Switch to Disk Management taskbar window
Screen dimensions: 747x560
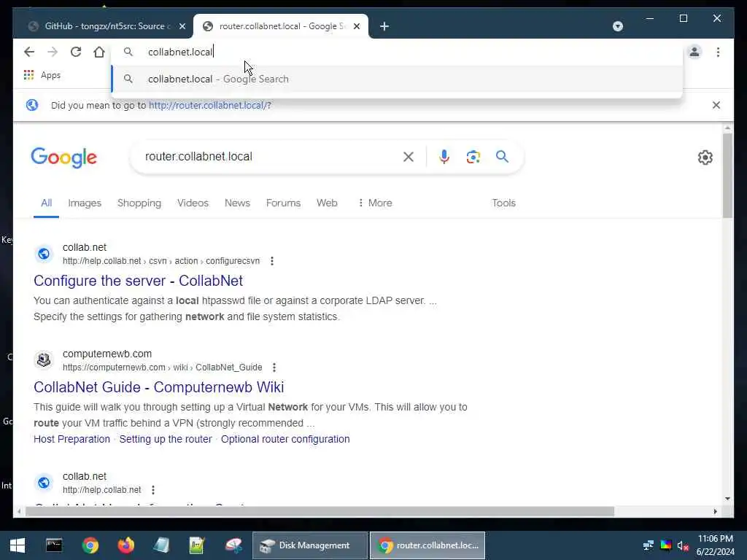309,545
